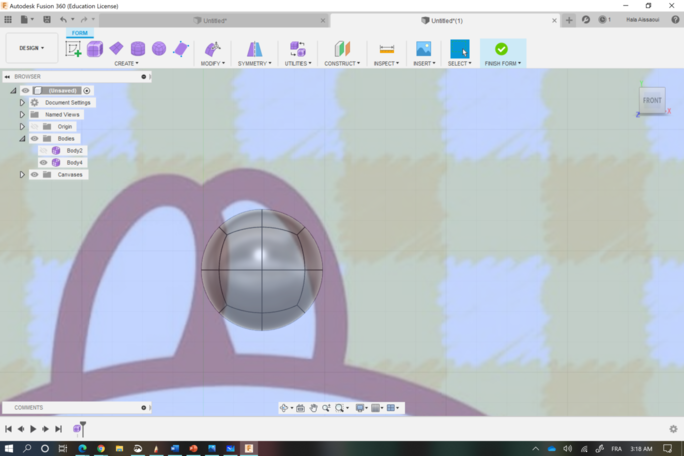Switch to the first Untitled* document tab
Screen dimensions: 684x456
pos(213,21)
